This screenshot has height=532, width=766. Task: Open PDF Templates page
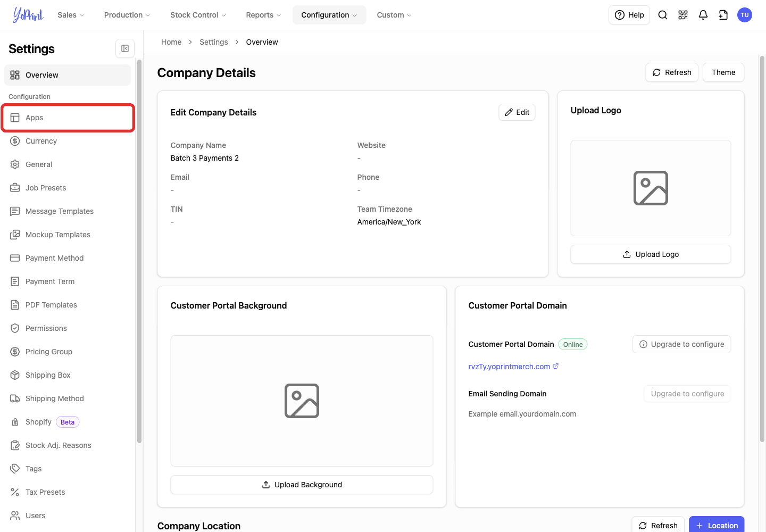(x=68, y=305)
